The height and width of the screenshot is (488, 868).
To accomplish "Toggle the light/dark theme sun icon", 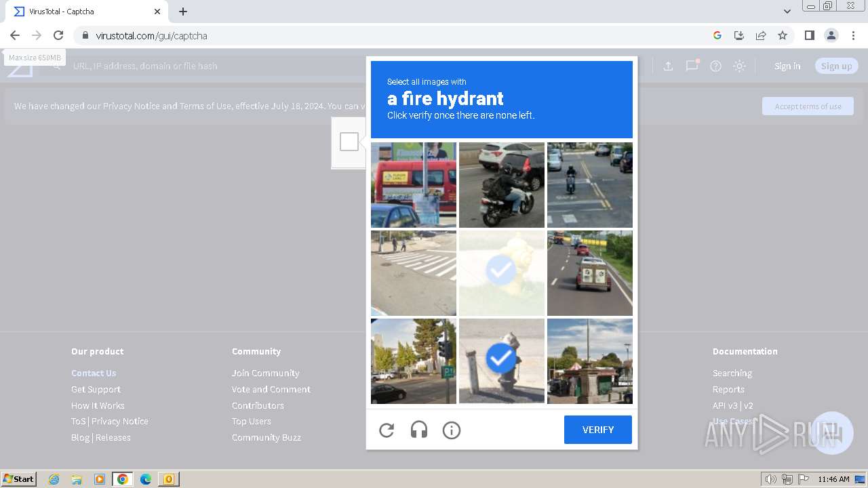I will pyautogui.click(x=740, y=66).
